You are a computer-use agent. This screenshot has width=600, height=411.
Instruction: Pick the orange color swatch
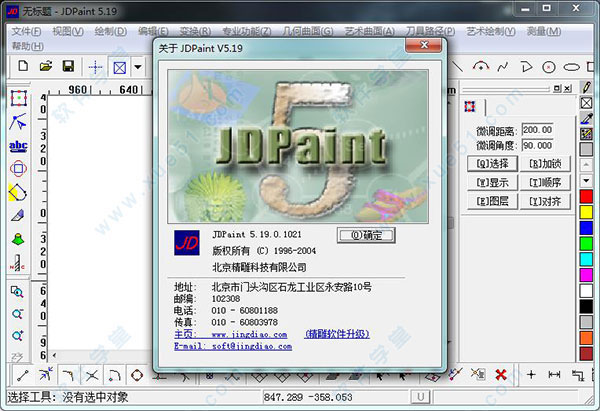coord(586,338)
